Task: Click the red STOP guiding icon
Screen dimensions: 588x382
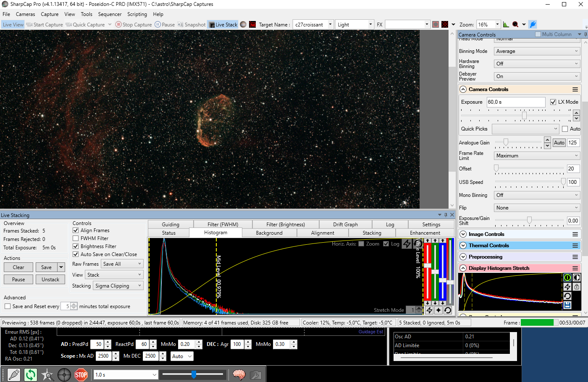Action: 81,374
